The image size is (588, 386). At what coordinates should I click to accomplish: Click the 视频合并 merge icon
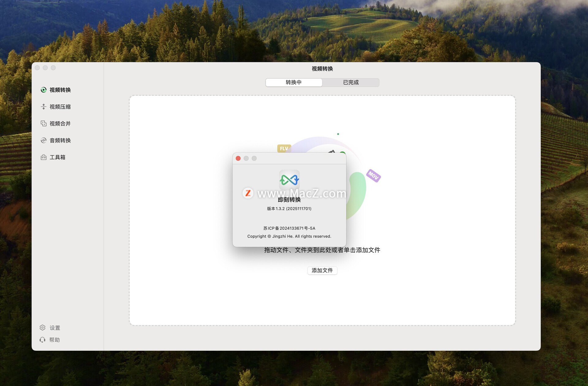click(43, 124)
